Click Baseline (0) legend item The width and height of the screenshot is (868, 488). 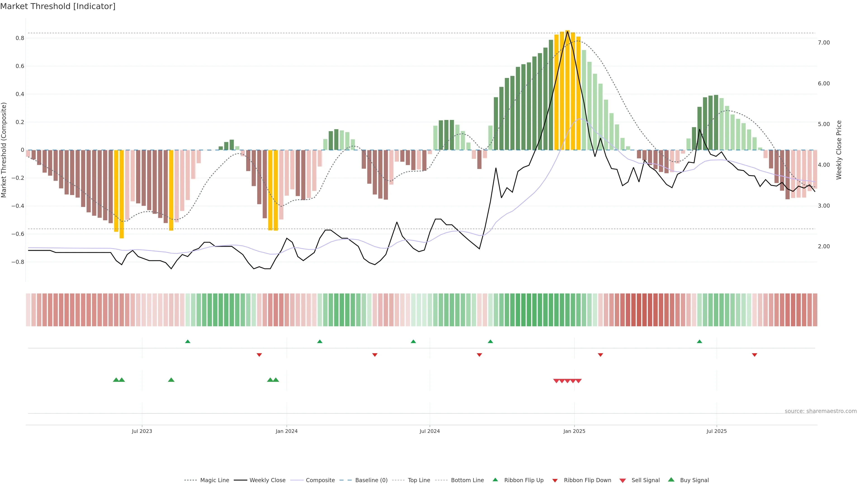click(371, 480)
